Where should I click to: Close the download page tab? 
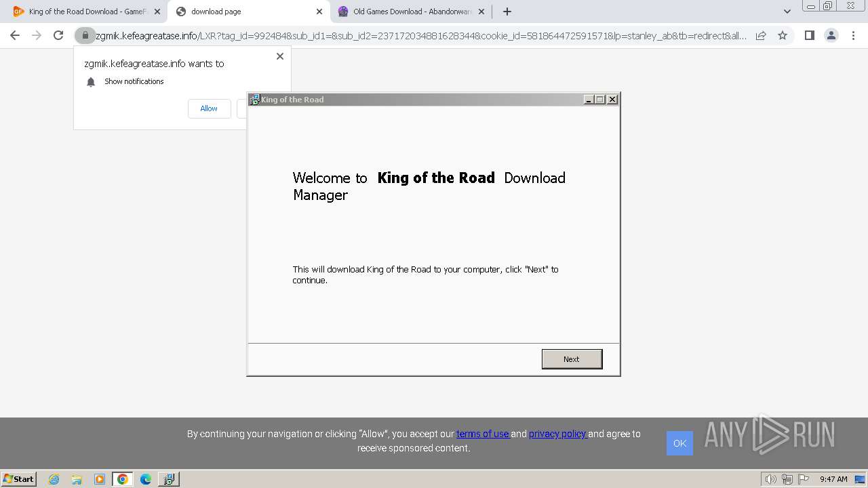[319, 12]
